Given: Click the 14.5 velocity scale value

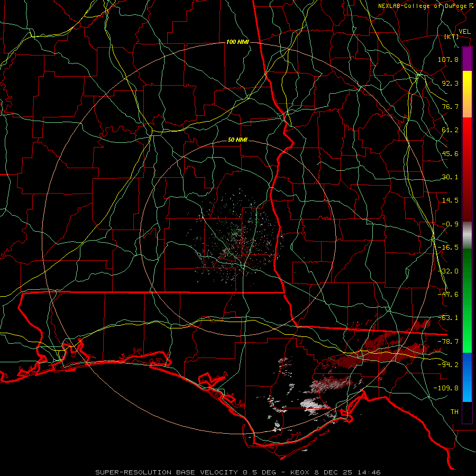Looking at the screenshot, I should tap(450, 200).
